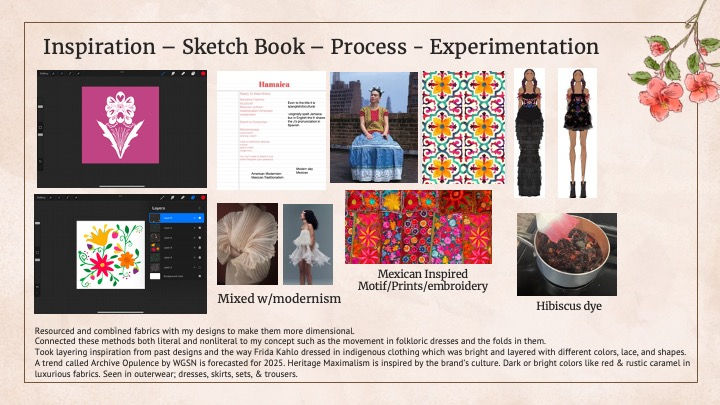Select the white canvas with colorful floral embroidery design
Viewport: 720px width, 405px height.
111,255
